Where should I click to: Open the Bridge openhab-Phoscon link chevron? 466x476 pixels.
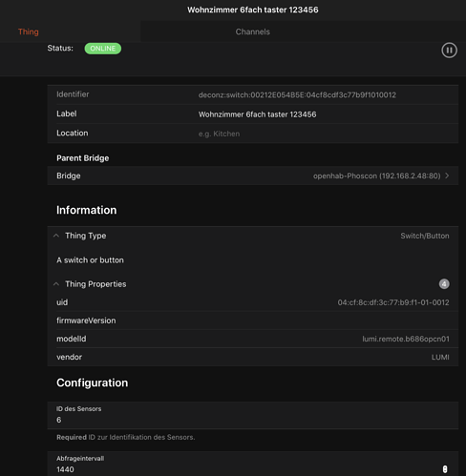(447, 176)
